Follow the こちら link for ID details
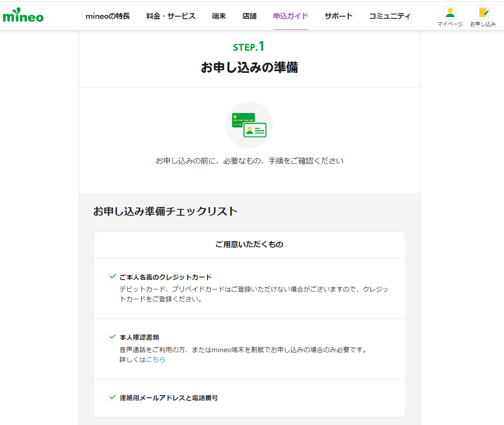The height and width of the screenshot is (425, 504). (x=155, y=359)
